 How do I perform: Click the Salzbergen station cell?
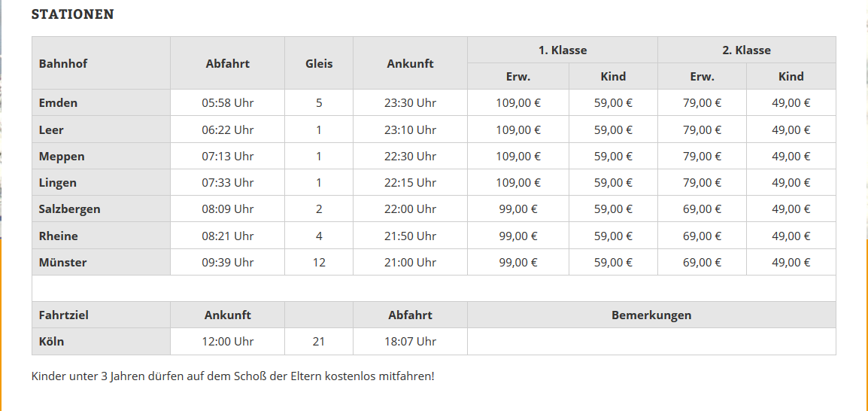70,209
